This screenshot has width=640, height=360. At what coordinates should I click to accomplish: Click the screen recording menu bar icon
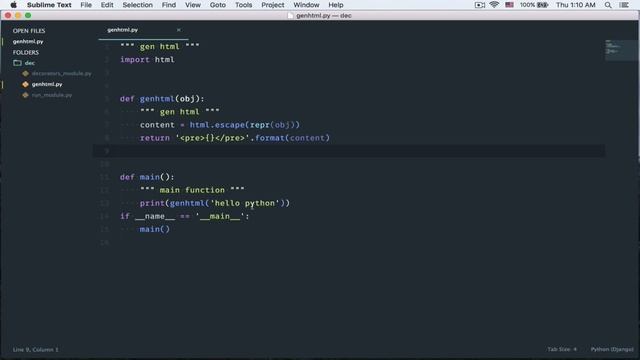point(480,5)
